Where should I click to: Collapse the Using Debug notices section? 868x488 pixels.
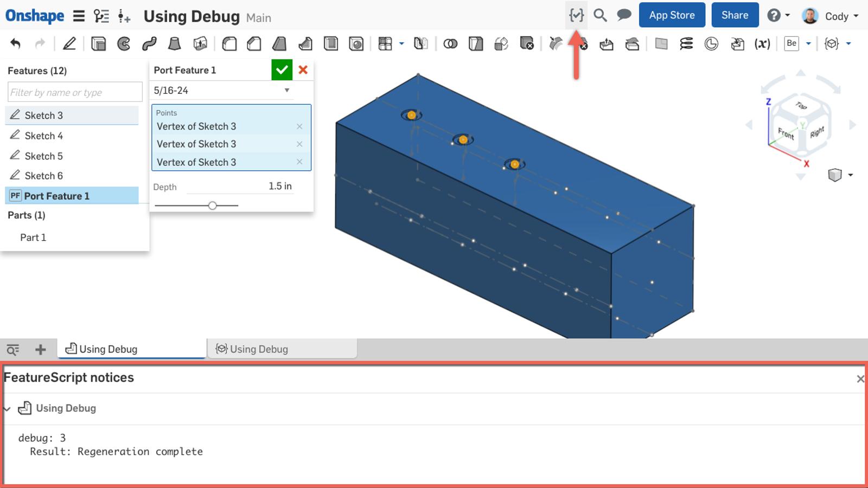(7, 408)
